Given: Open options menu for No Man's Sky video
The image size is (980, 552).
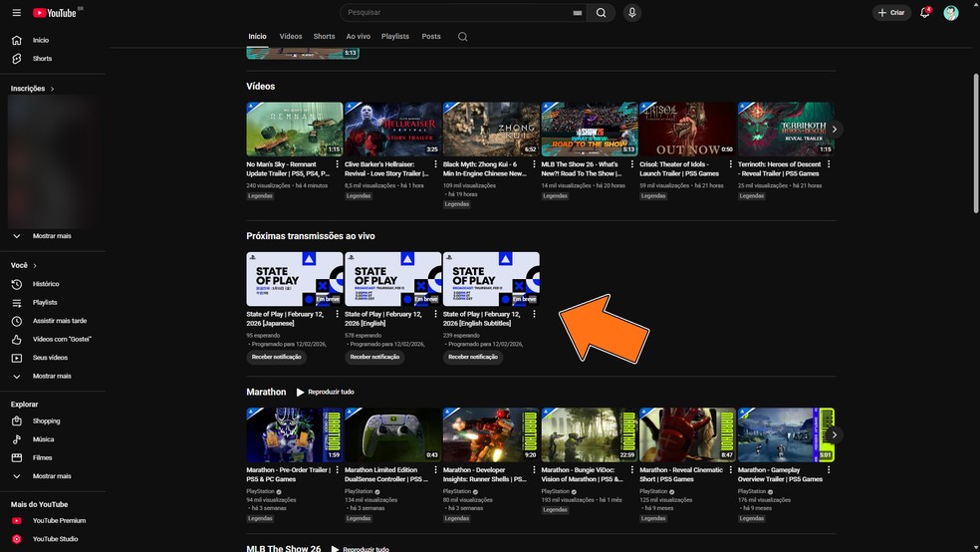Looking at the screenshot, I should 338,164.
